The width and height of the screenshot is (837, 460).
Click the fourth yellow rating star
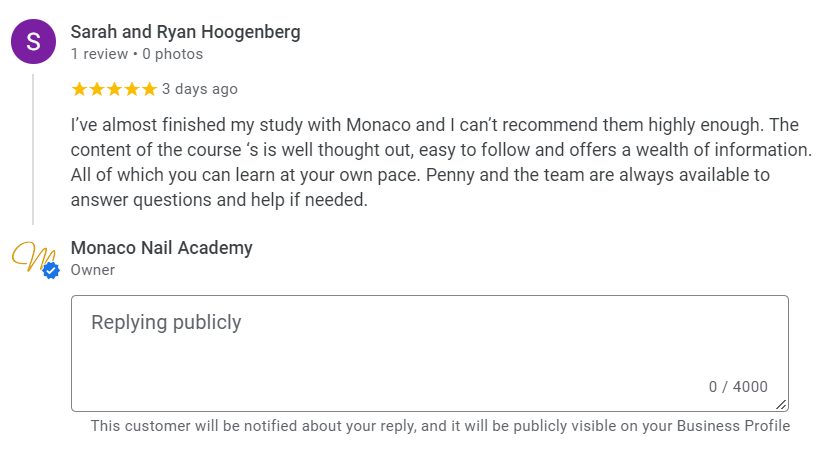pyautogui.click(x=132, y=89)
